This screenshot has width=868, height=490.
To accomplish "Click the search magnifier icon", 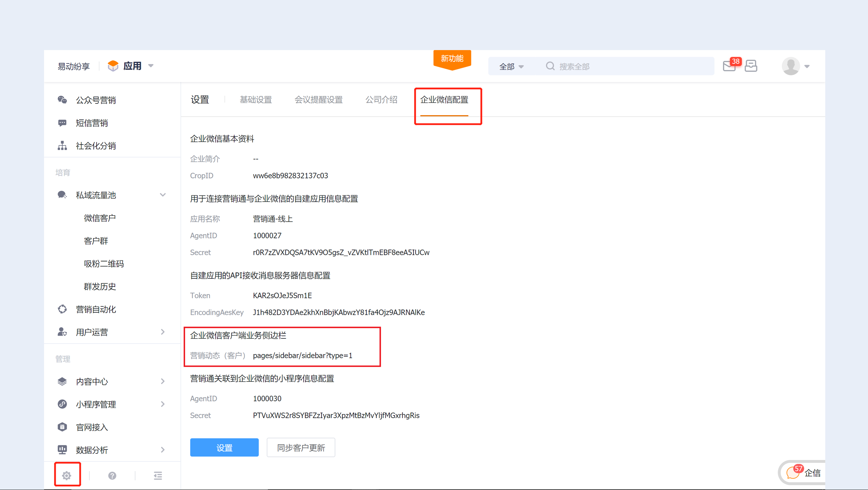I will coord(550,66).
